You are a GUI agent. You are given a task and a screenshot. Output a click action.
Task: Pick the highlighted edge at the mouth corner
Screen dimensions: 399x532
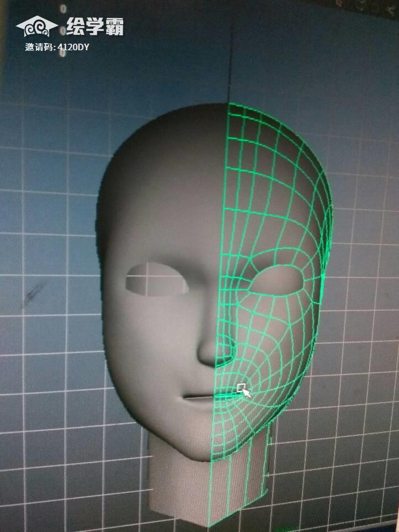228,394
